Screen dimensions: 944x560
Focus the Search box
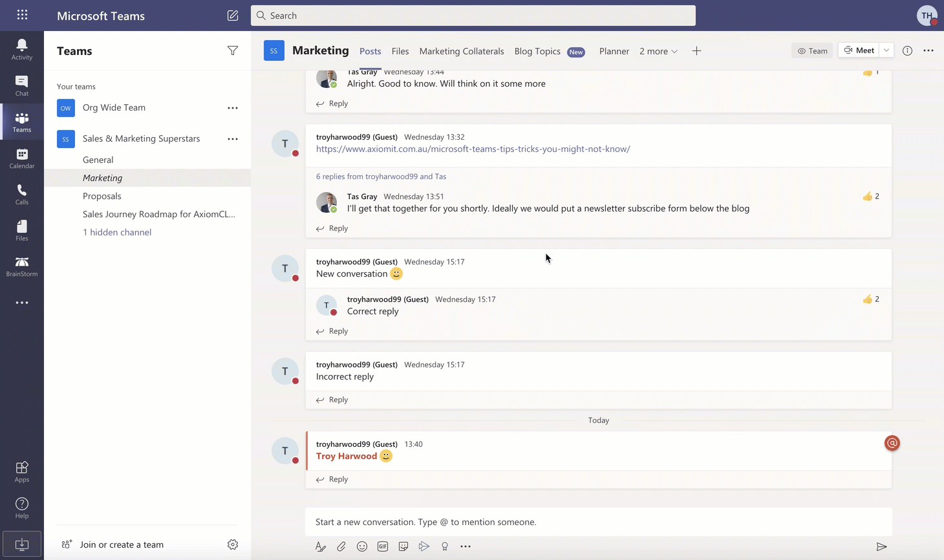pos(473,16)
